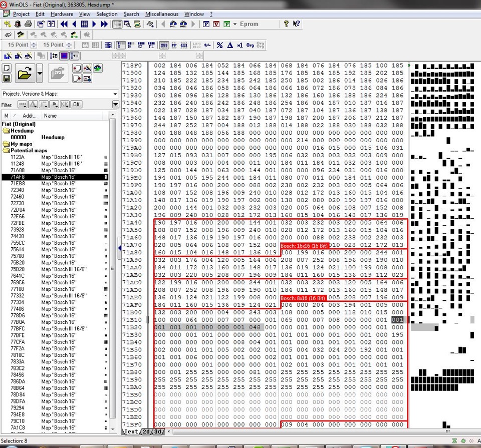
Task: Click the magnifier search window icon
Action: point(127,24)
